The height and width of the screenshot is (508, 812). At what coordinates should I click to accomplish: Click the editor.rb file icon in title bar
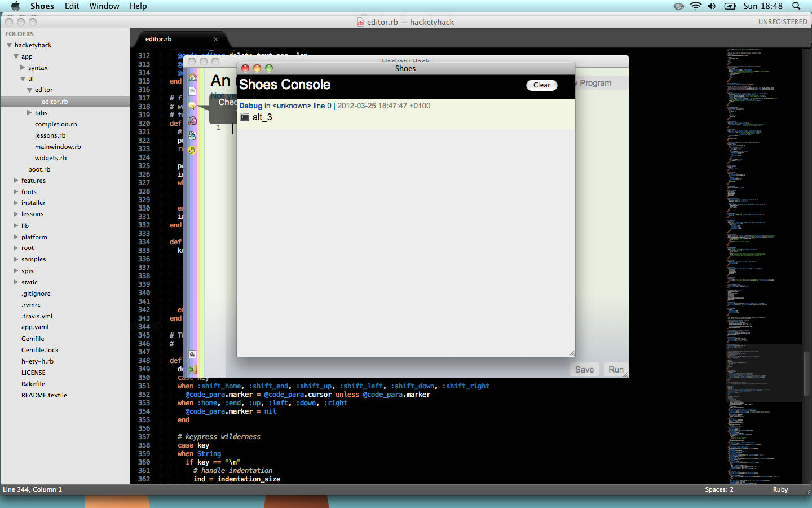(360, 22)
